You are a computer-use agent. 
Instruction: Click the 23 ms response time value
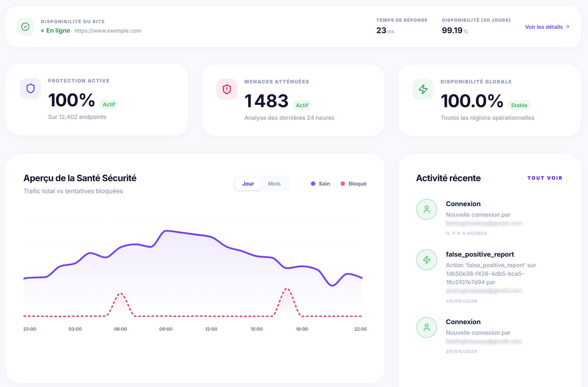385,31
